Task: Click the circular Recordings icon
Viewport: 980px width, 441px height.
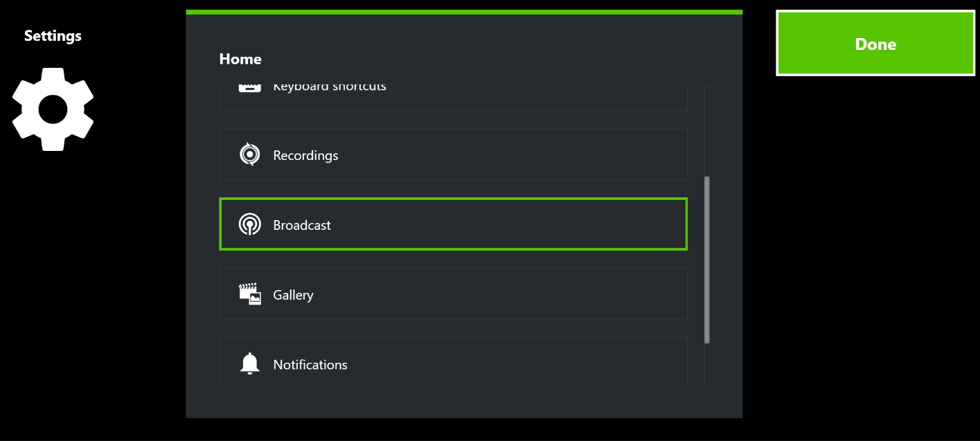Action: click(249, 154)
